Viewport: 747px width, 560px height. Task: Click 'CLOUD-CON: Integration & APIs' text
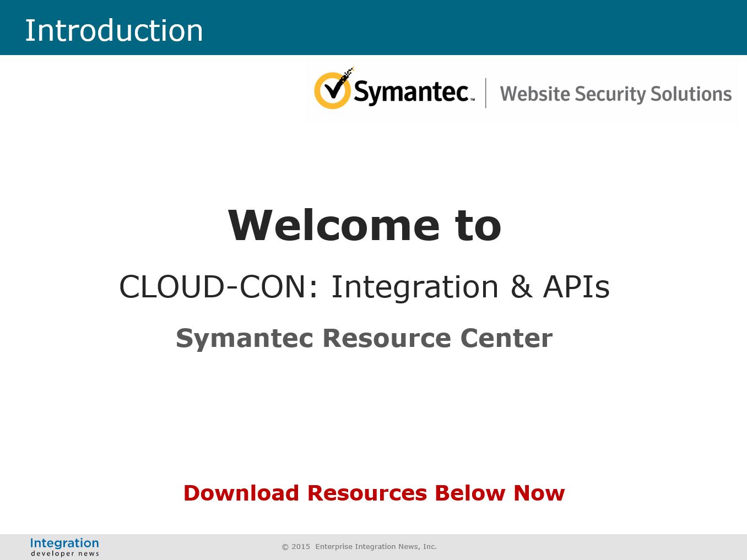pyautogui.click(x=365, y=287)
